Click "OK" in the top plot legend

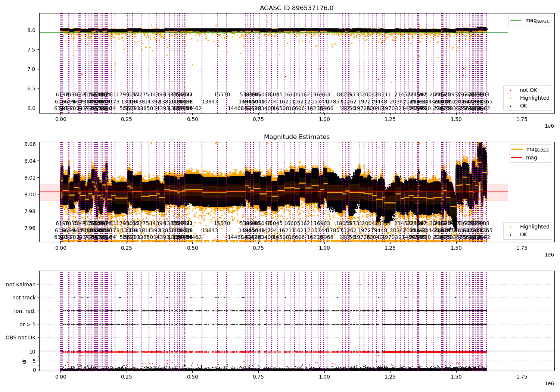click(523, 106)
